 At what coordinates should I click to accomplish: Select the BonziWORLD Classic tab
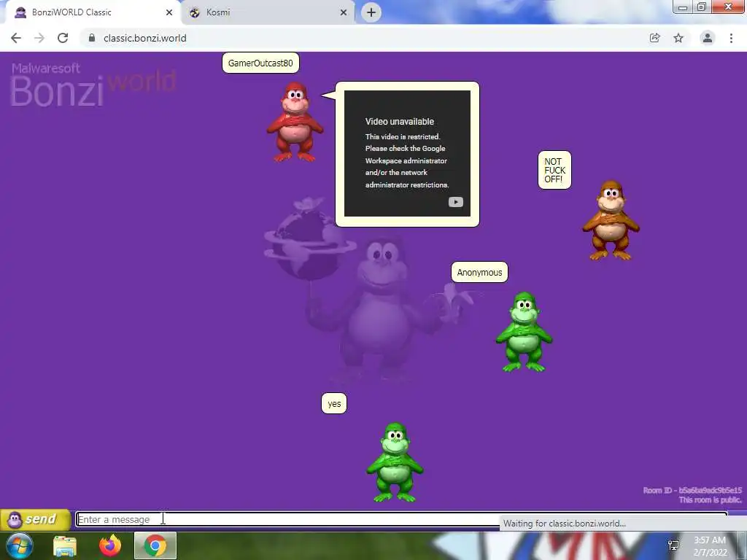coord(93,12)
